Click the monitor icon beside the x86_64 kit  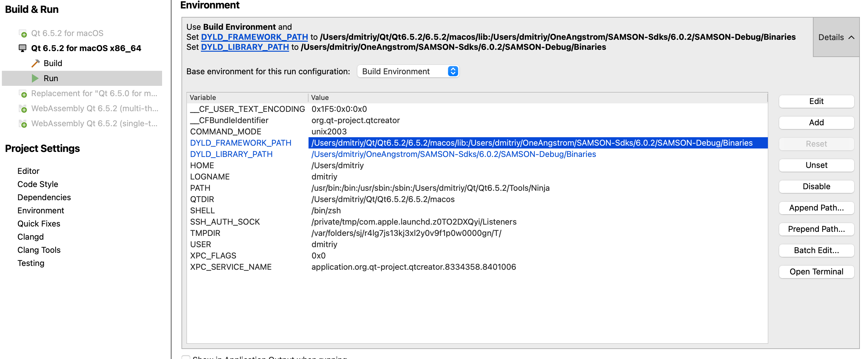(x=22, y=48)
